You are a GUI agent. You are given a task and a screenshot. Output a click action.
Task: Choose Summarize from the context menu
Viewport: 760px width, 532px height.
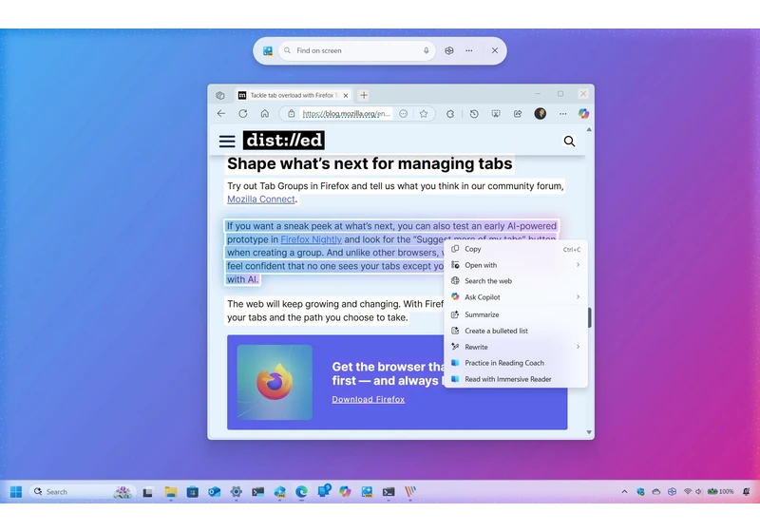(516, 314)
